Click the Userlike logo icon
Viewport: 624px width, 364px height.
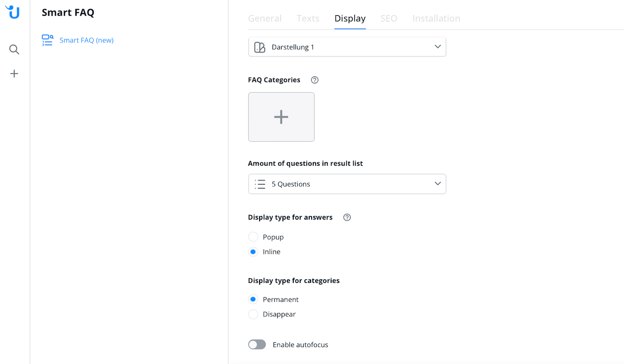tap(14, 12)
